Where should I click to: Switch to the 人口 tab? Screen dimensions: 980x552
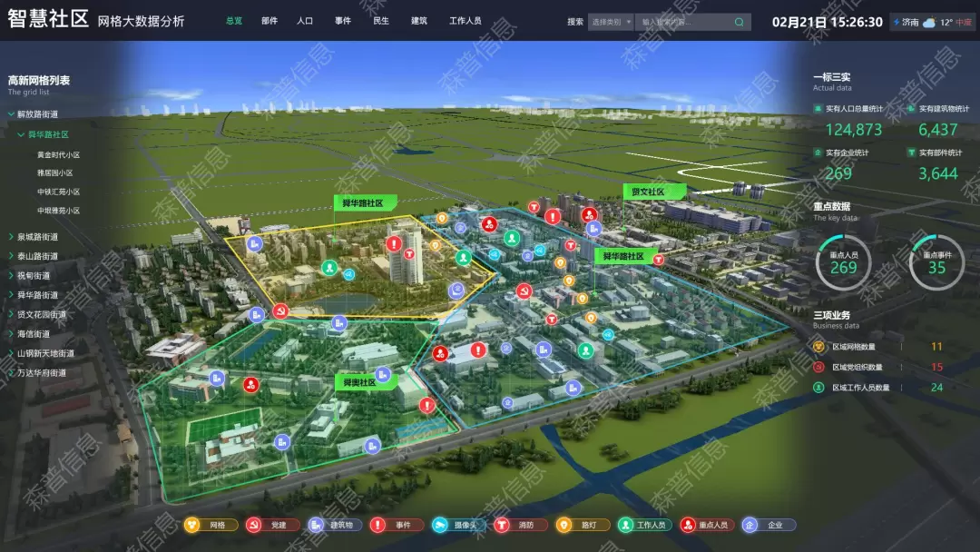(305, 21)
